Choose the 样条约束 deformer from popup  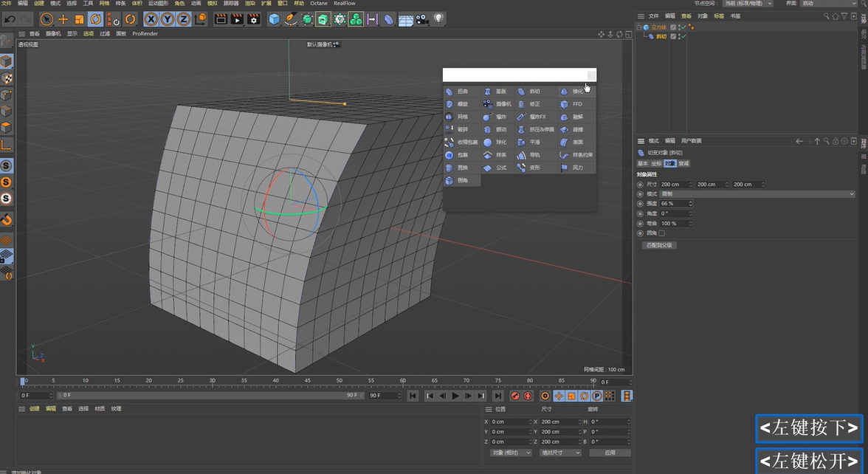click(576, 155)
